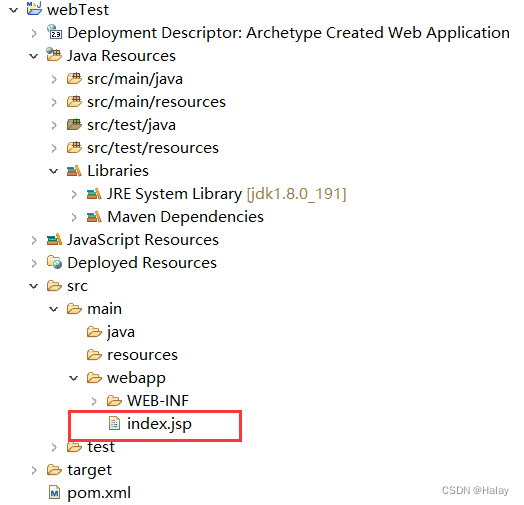
Task: Collapse the main folder node
Action: pos(54,309)
